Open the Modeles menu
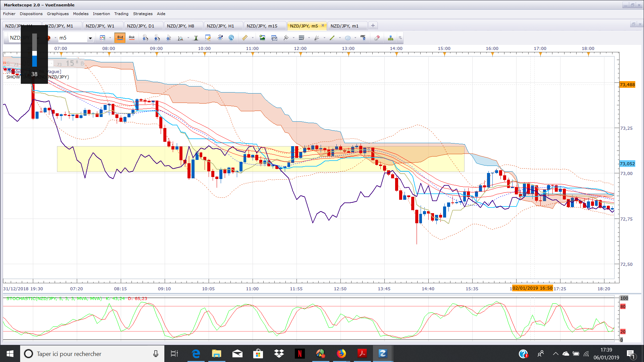644x362 pixels. pos(81,14)
